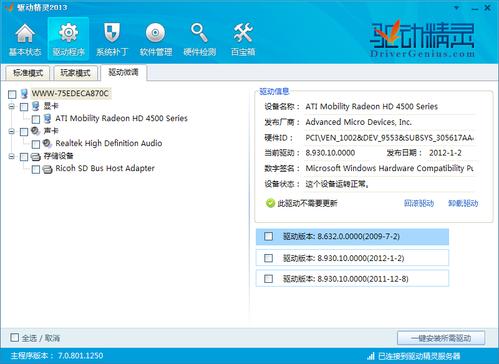Open the 百宝箱 tools icon
The width and height of the screenshot is (499, 364).
243,33
